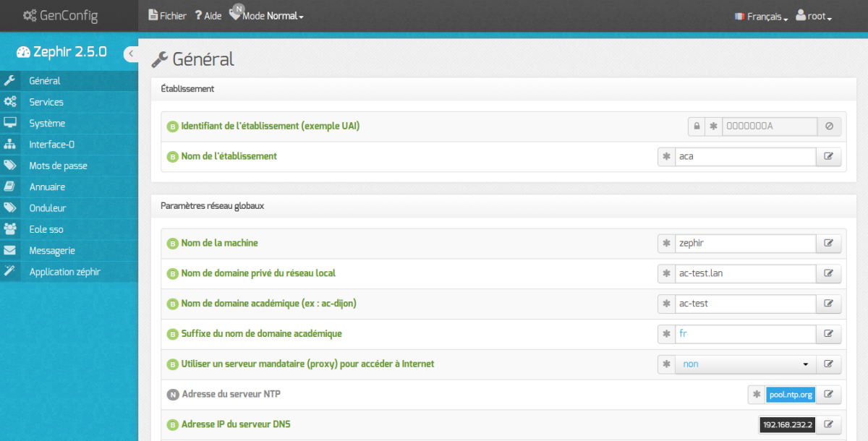Open the Aide menu

[x=208, y=15]
